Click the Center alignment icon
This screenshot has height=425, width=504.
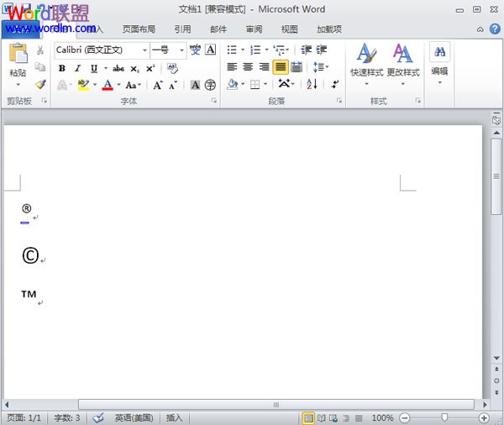click(x=248, y=67)
